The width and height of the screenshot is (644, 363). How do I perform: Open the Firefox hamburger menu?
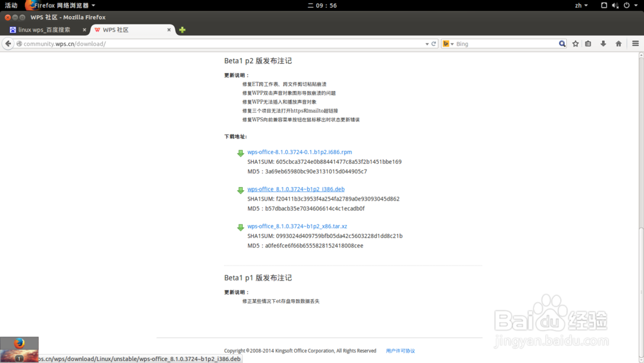(x=636, y=44)
